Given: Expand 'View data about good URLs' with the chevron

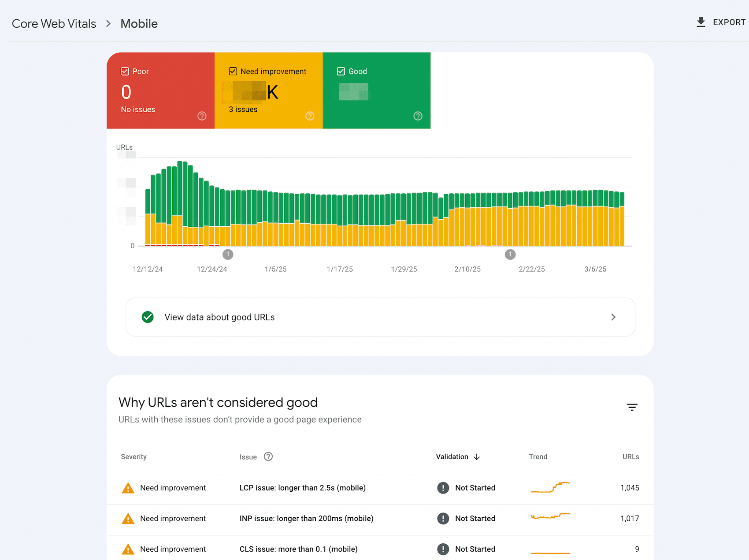Looking at the screenshot, I should pyautogui.click(x=613, y=317).
